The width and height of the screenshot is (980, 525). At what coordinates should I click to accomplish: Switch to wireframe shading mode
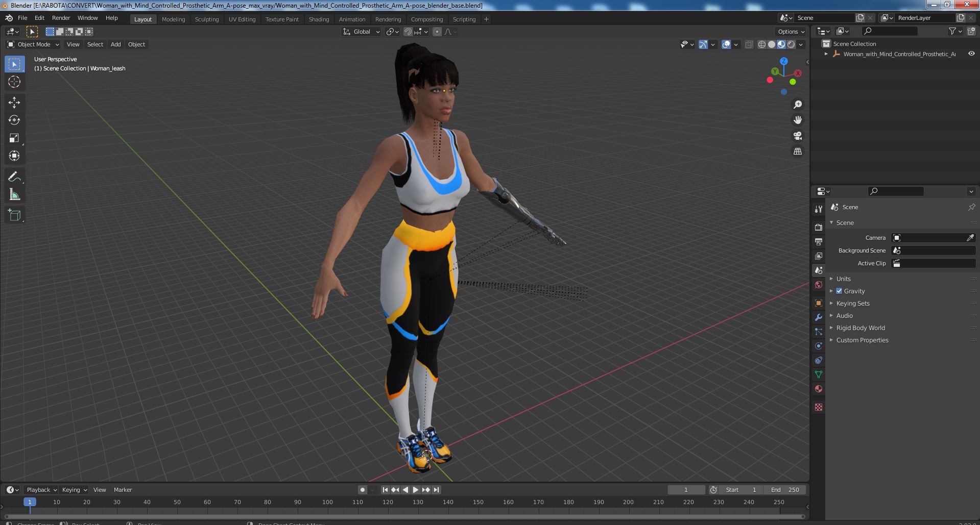point(762,44)
